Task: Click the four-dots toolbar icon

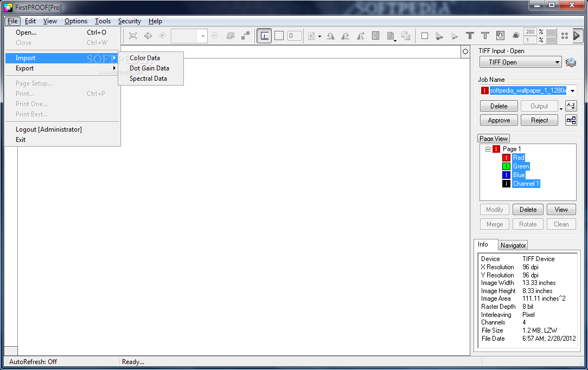Action: [x=564, y=36]
